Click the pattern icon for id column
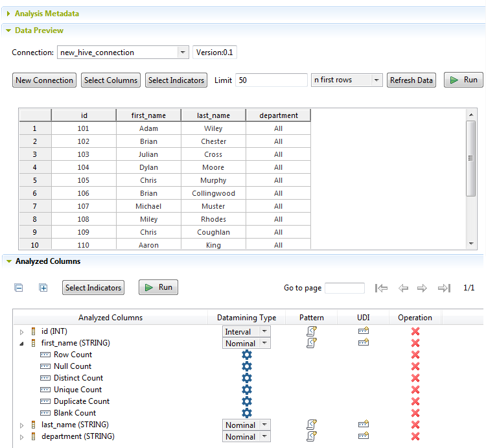This screenshot has height=448, width=486. coord(311,331)
